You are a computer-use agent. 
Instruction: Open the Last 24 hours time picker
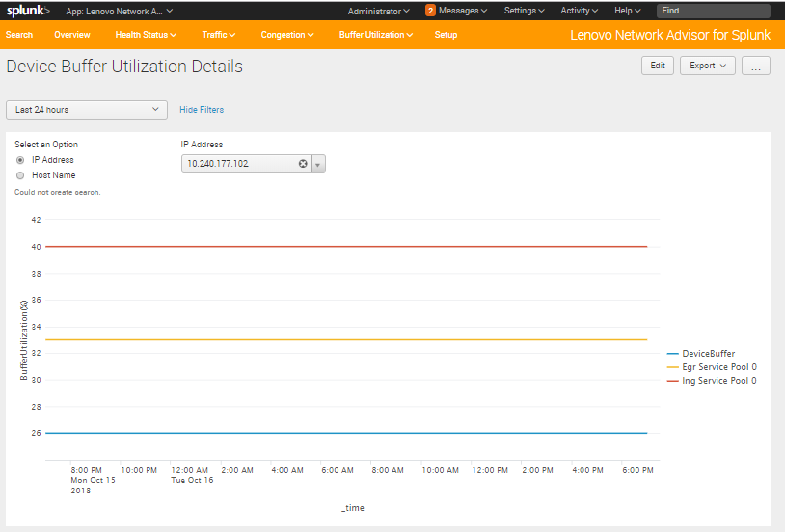point(87,110)
